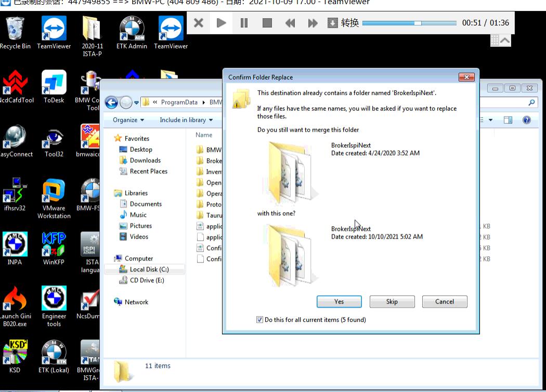Launch the ToDesk remote app
The height and width of the screenshot is (392, 546).
point(54,87)
